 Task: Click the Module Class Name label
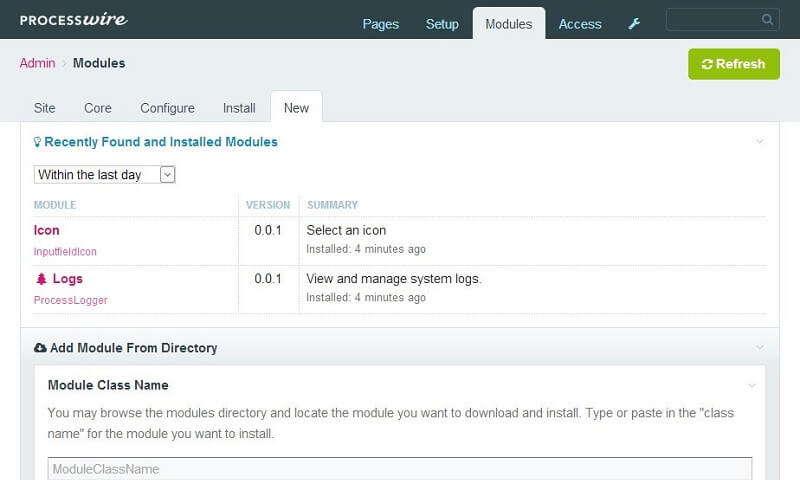pyautogui.click(x=108, y=385)
